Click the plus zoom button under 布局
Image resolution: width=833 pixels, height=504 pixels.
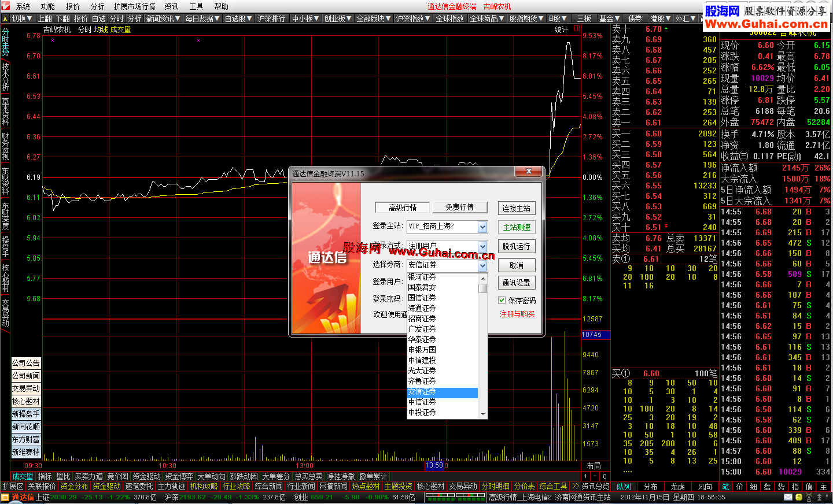pyautogui.click(x=586, y=476)
